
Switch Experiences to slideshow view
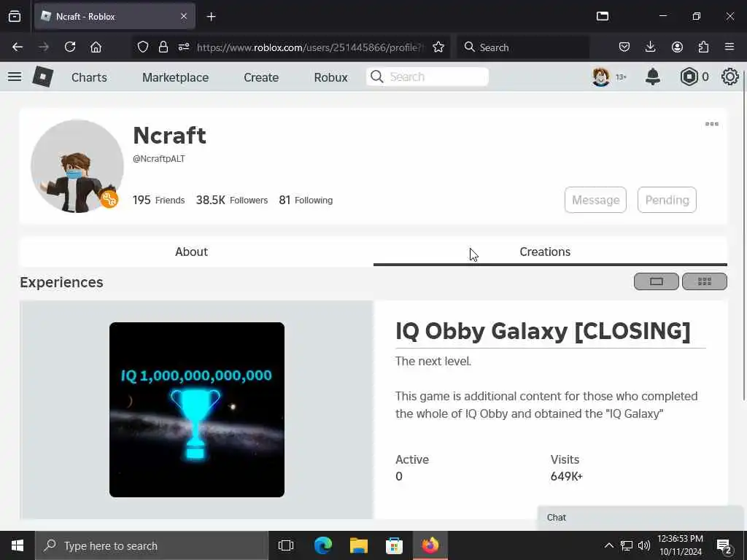656,281
